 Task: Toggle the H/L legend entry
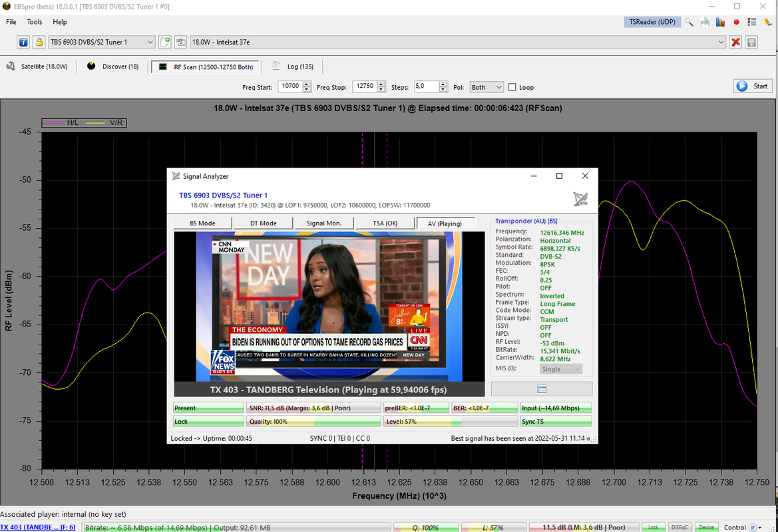[61, 122]
